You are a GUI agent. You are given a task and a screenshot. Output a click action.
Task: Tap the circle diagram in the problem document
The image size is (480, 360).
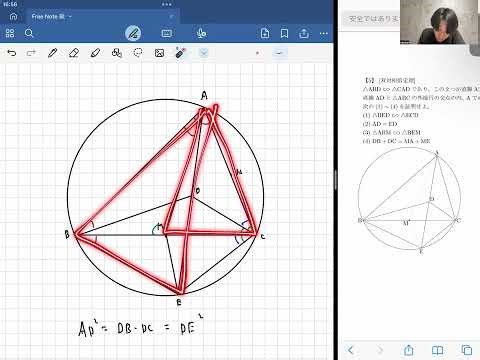(409, 200)
